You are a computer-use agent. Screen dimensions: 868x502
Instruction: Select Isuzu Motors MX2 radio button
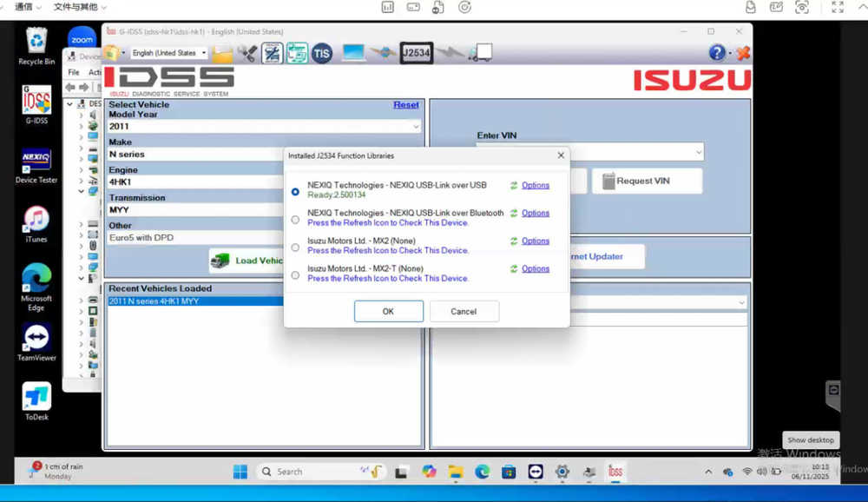(296, 247)
